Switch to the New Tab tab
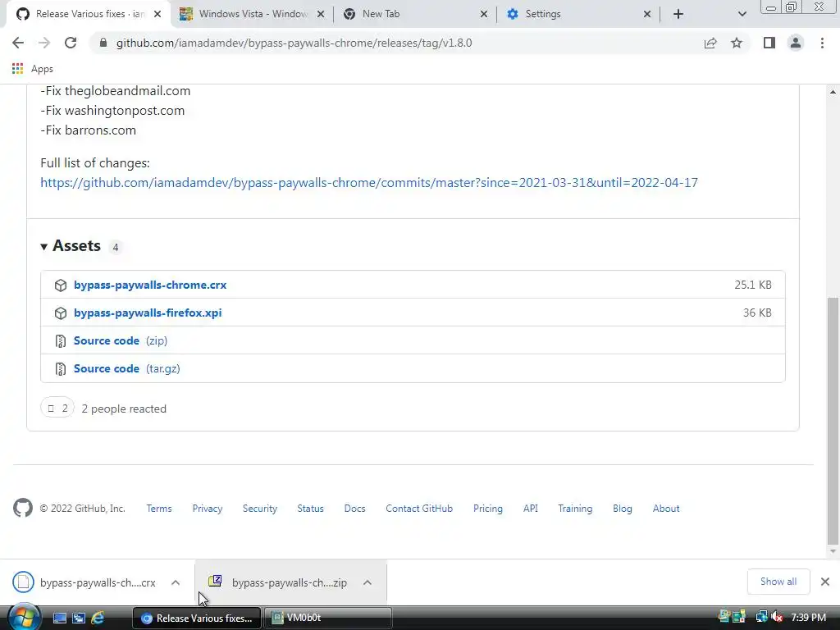Screen dimensions: 840x630 (415, 14)
